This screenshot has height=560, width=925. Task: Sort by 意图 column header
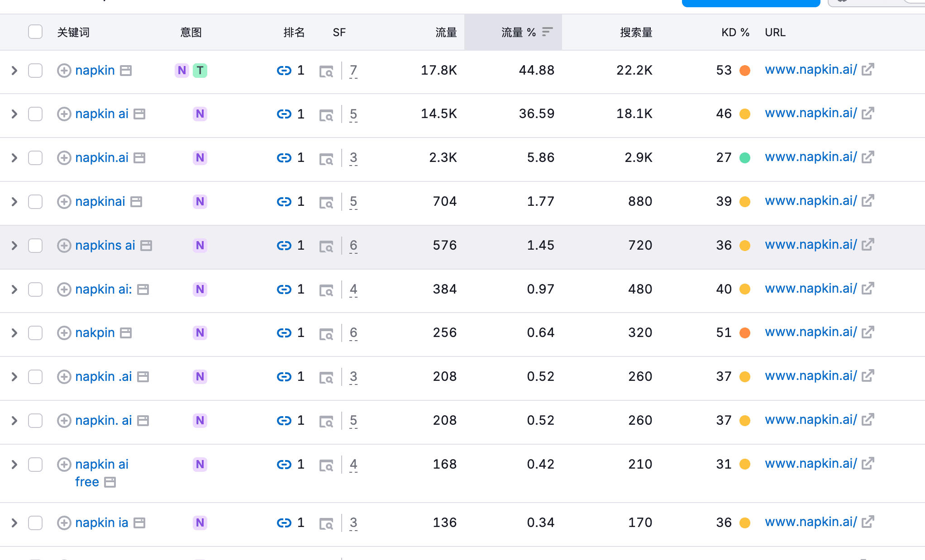tap(191, 33)
